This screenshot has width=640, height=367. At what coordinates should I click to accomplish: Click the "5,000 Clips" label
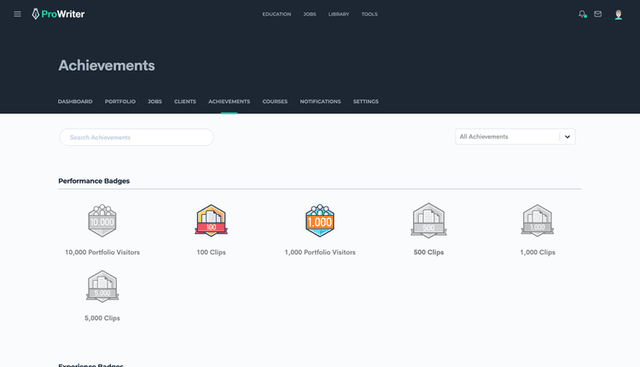click(102, 318)
